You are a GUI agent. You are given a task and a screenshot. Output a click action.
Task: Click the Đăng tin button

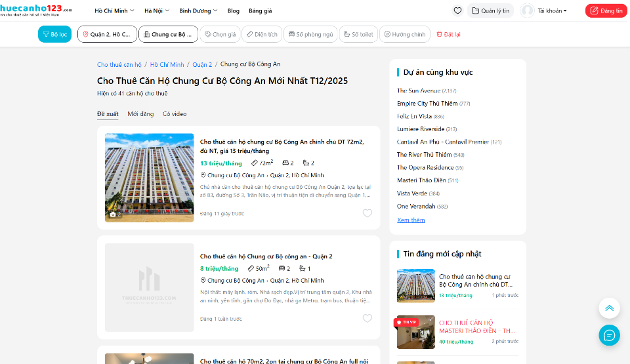(606, 11)
